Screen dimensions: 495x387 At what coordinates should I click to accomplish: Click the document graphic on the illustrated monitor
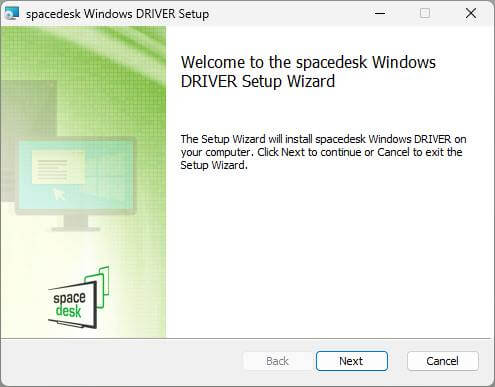(x=58, y=168)
